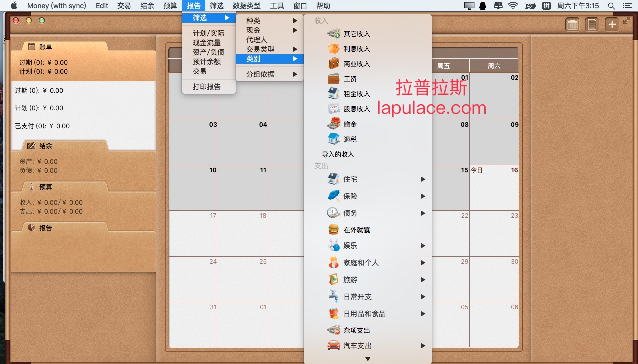Select 退税 tax refund category

pyautogui.click(x=350, y=139)
